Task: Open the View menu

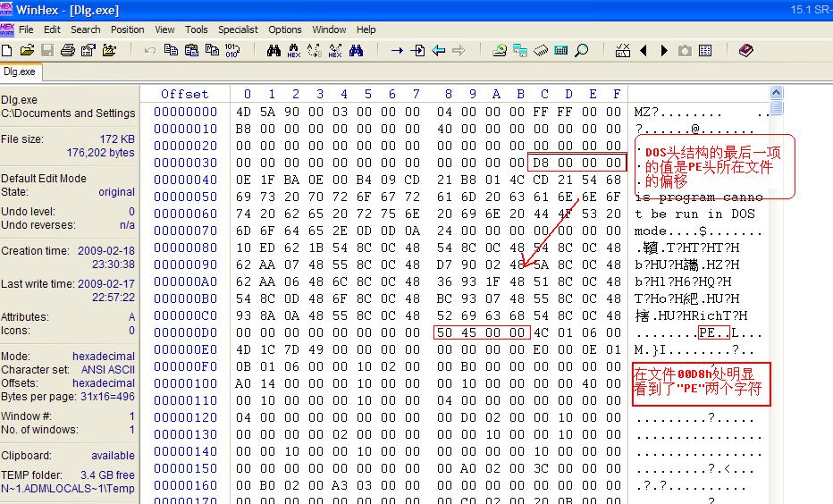Action: pos(164,29)
